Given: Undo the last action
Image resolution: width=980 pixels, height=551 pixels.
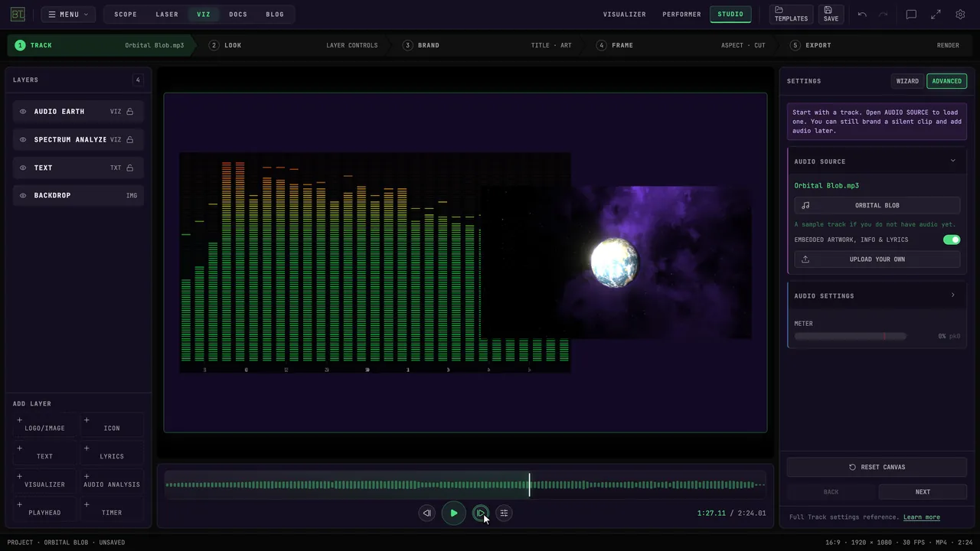Looking at the screenshot, I should pyautogui.click(x=862, y=15).
